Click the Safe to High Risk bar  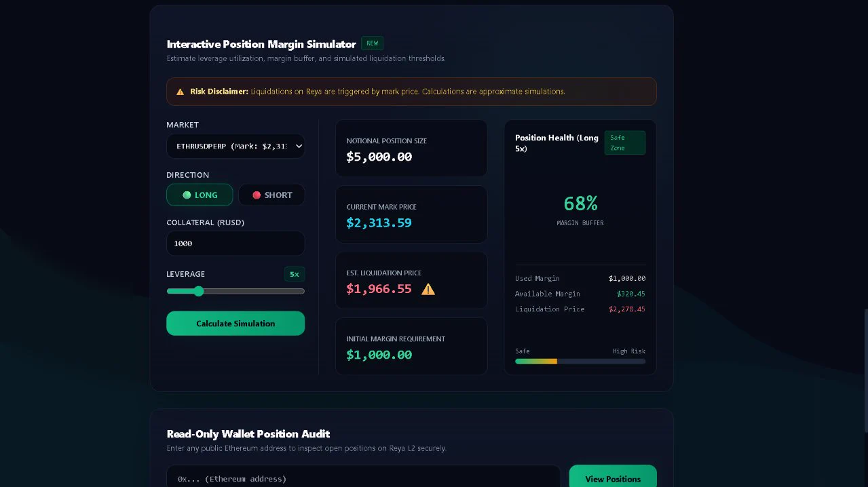[580, 362]
